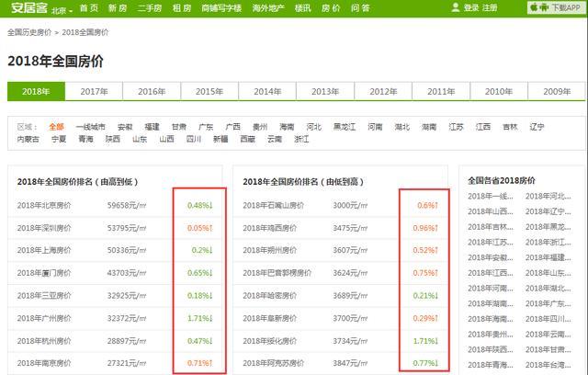Open the 2018年南京房价 link

point(44,363)
